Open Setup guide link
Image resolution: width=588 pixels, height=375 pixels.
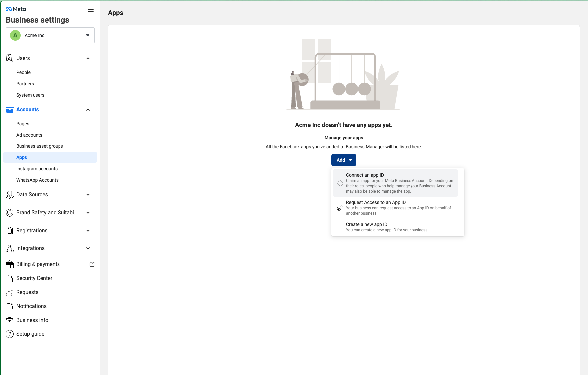click(30, 334)
